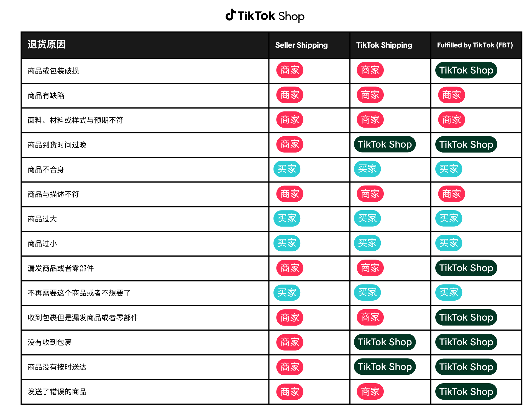Click the 商品与描述不符 row label

[x=53, y=194]
